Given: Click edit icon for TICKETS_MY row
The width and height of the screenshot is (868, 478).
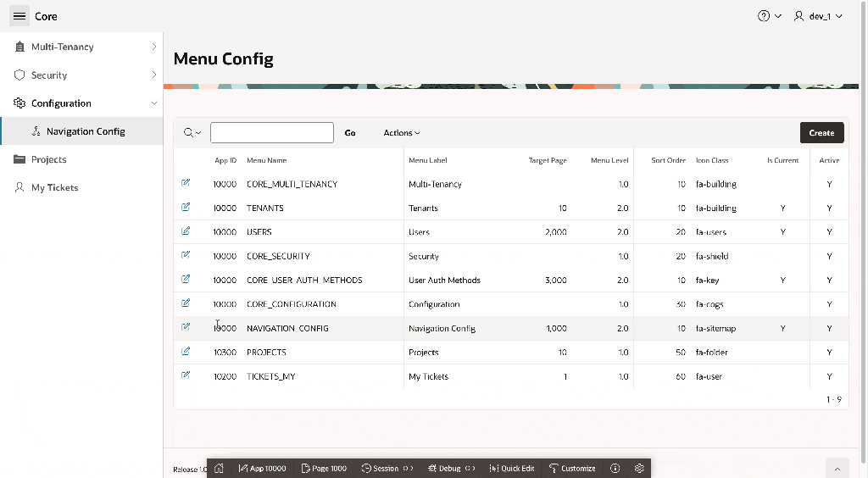Looking at the screenshot, I should coord(186,375).
